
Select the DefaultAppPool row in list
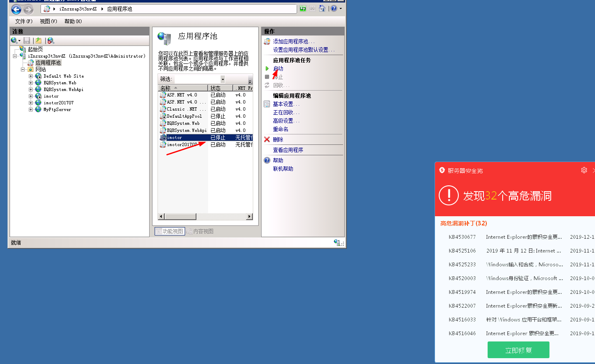184,116
